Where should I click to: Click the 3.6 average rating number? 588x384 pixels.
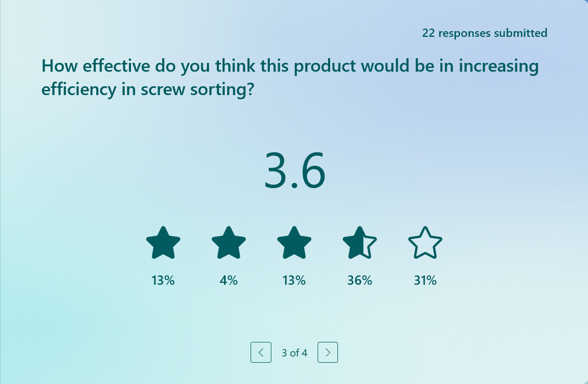pyautogui.click(x=294, y=171)
